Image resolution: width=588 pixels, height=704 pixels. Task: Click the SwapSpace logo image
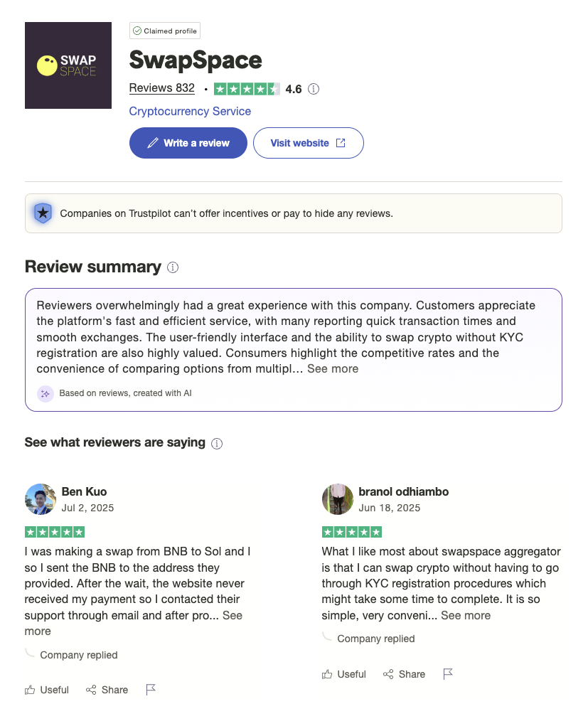pyautogui.click(x=68, y=65)
